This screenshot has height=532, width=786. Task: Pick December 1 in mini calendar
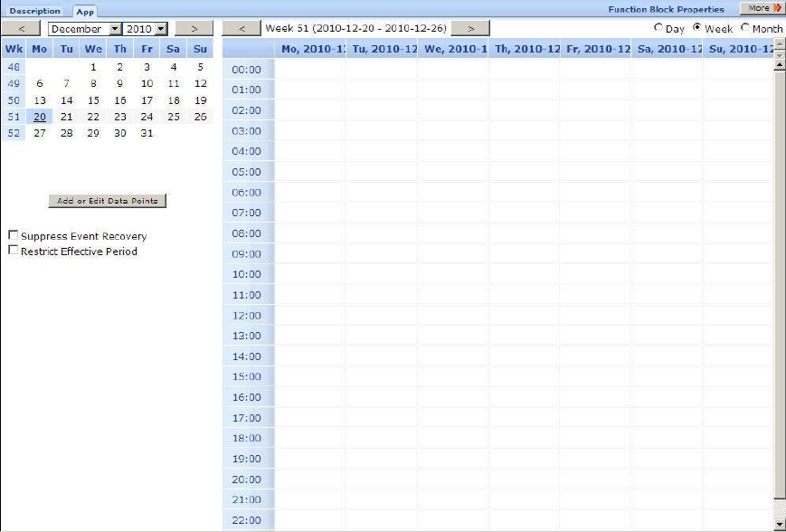[x=93, y=67]
